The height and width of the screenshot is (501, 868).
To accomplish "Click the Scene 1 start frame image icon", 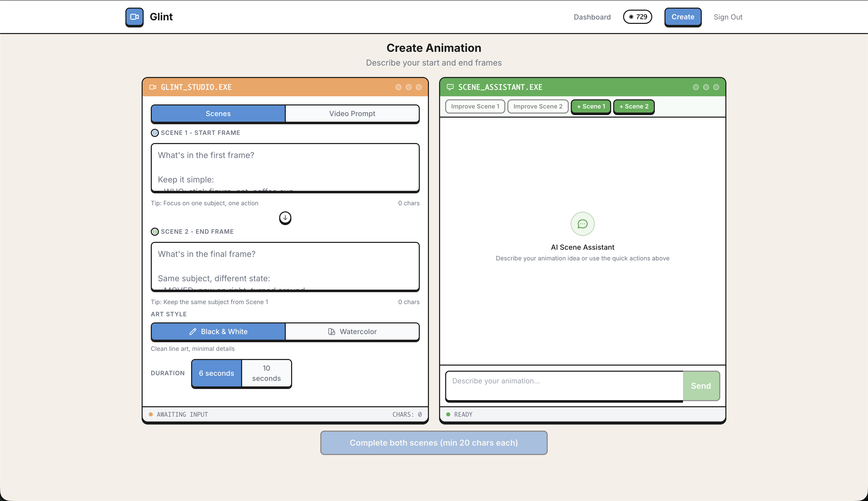I will pyautogui.click(x=155, y=133).
